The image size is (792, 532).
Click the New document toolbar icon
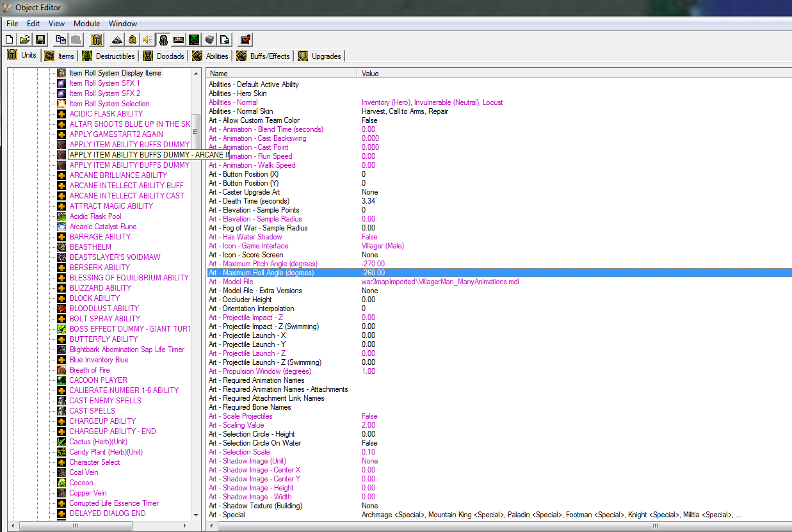(10, 40)
